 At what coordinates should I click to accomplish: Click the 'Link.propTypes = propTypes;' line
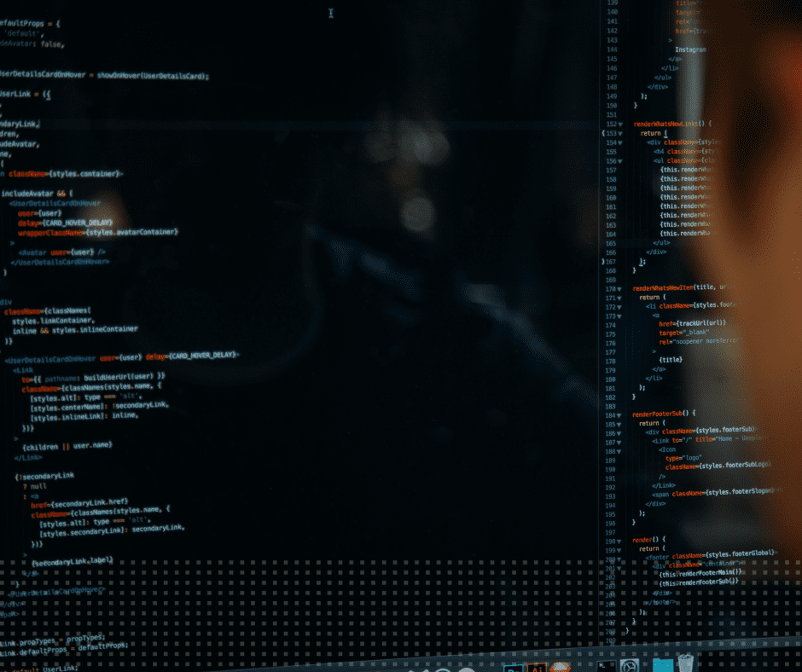(52, 640)
